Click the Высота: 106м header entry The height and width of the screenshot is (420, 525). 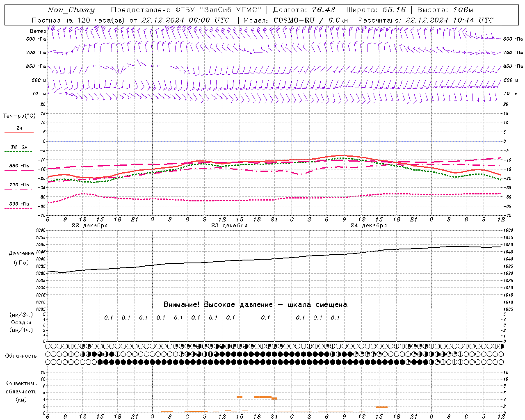(x=445, y=10)
